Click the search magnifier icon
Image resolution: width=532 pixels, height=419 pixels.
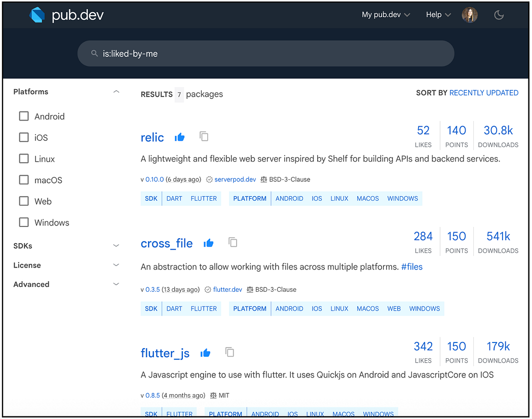coord(95,53)
